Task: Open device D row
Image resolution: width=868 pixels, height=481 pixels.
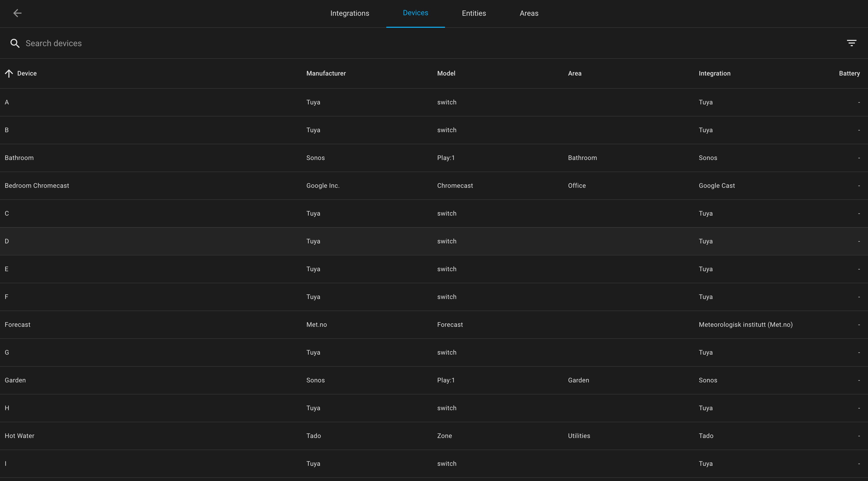Action: point(434,241)
